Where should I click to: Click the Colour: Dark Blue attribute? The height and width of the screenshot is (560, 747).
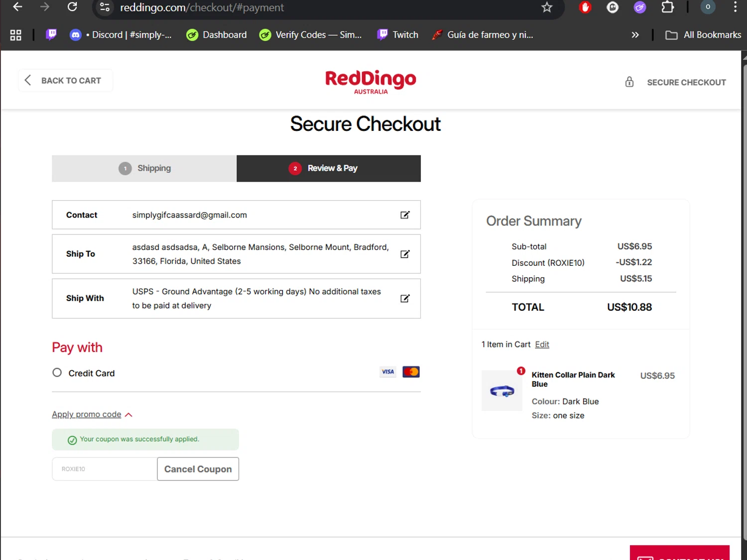(x=565, y=402)
